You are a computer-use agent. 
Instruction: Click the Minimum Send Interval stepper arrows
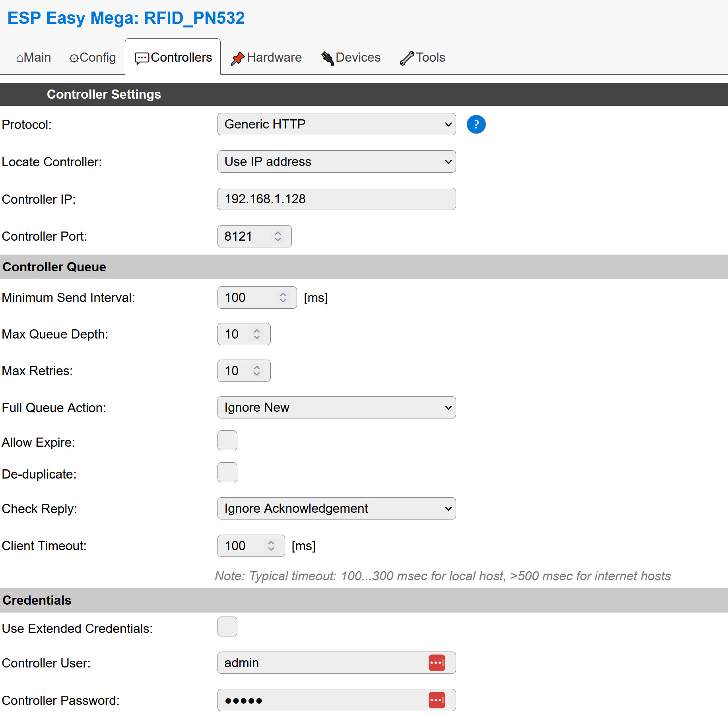[x=283, y=298]
